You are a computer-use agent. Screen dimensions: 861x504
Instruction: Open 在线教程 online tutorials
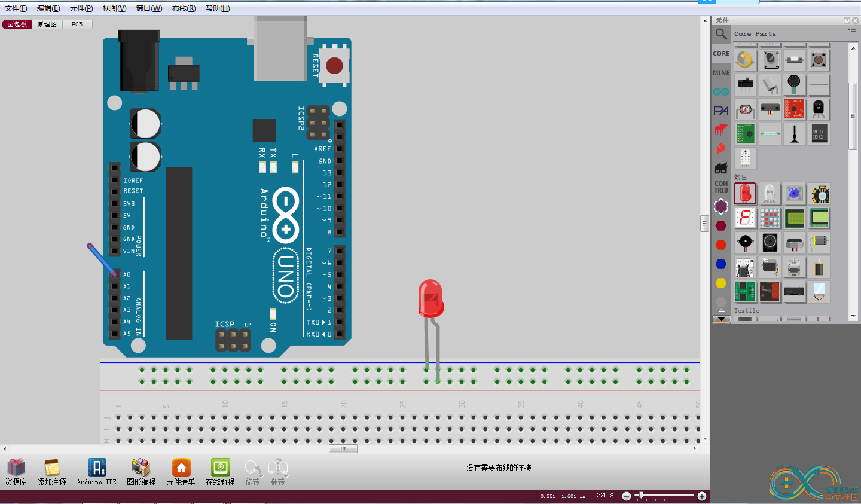[221, 472]
